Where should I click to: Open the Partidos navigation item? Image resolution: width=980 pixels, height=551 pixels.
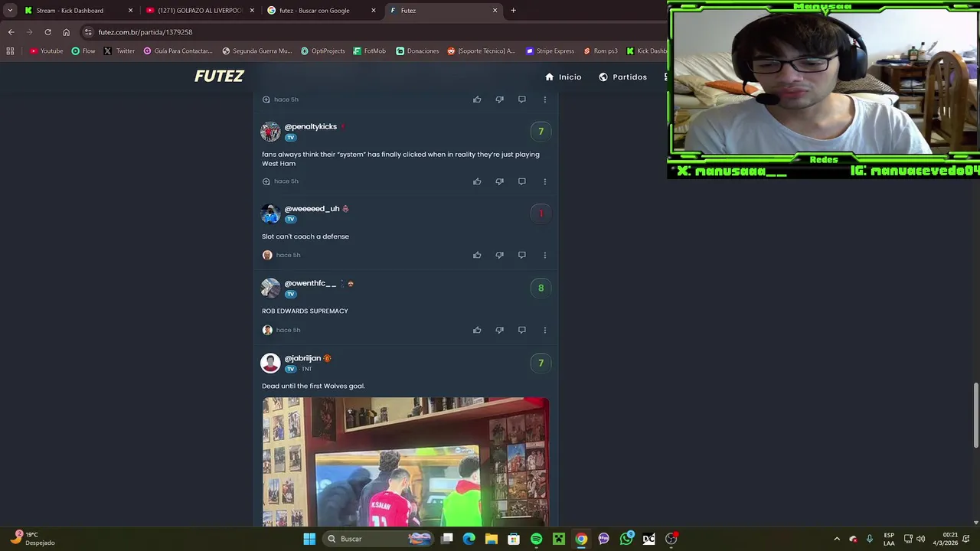(622, 77)
